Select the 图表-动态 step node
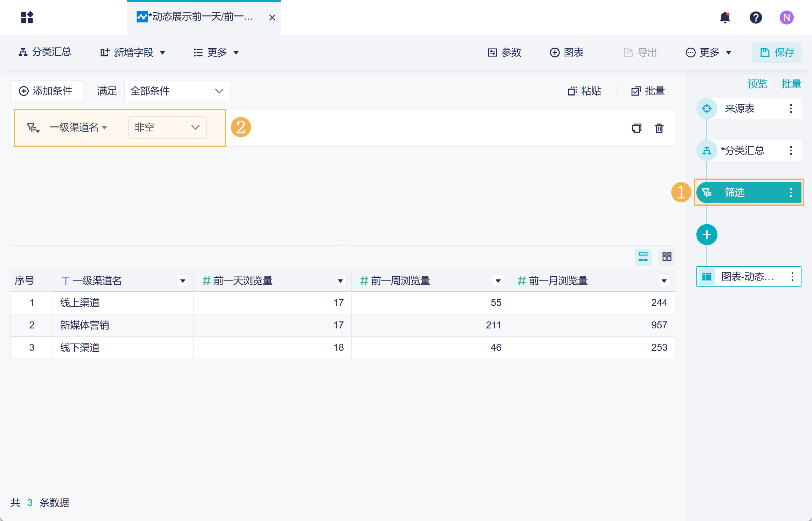The image size is (812, 521). (748, 277)
